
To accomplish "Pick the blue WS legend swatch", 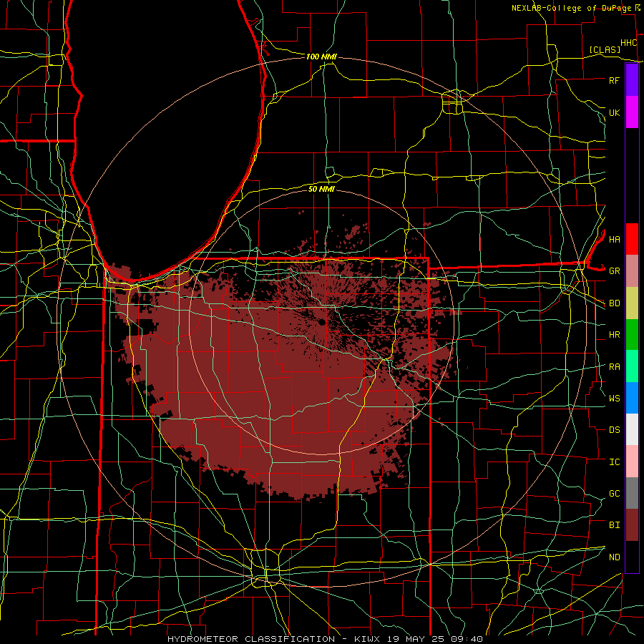I will click(x=632, y=398).
